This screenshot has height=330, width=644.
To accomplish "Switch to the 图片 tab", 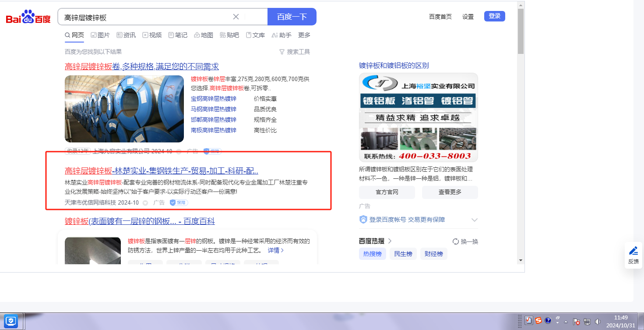I will [x=100, y=35].
